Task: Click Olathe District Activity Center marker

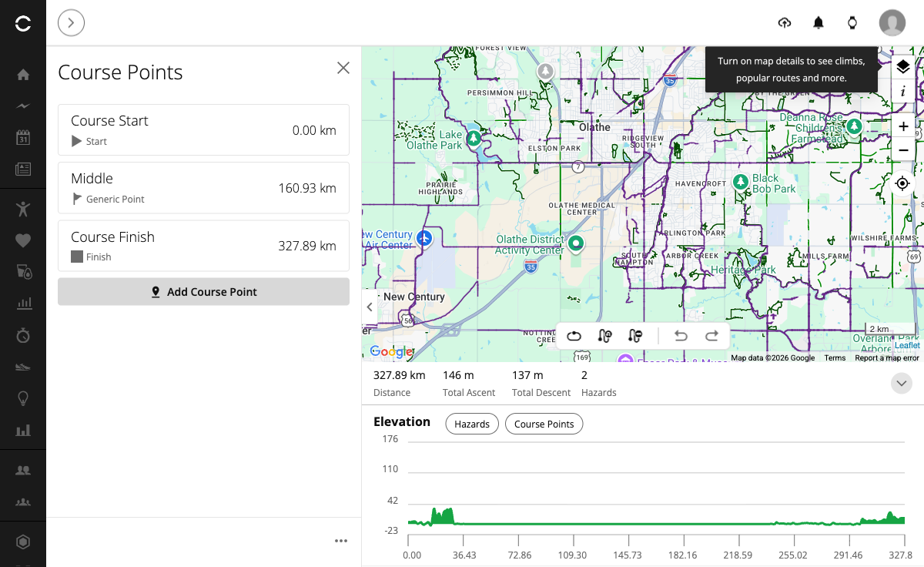Action: (576, 245)
